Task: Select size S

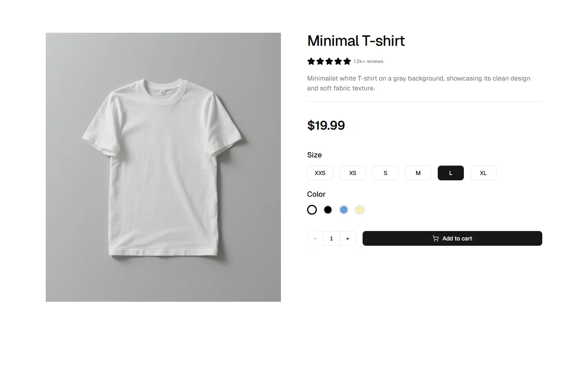Action: coord(385,173)
